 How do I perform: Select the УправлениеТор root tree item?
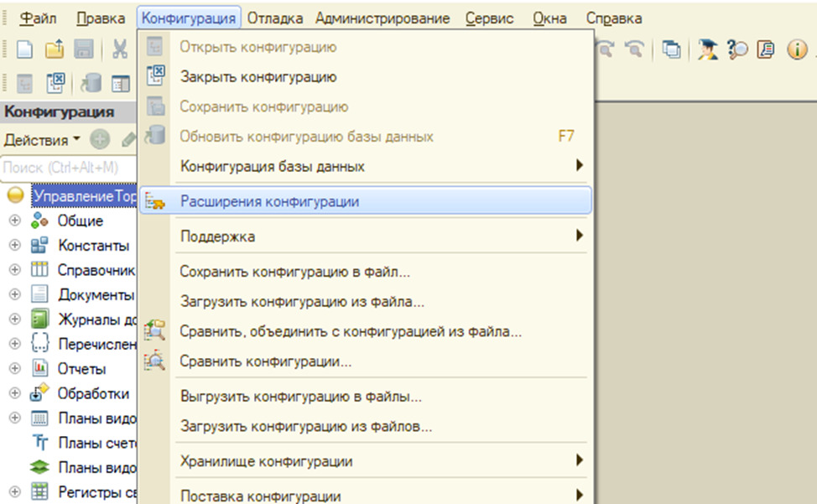[x=85, y=195]
